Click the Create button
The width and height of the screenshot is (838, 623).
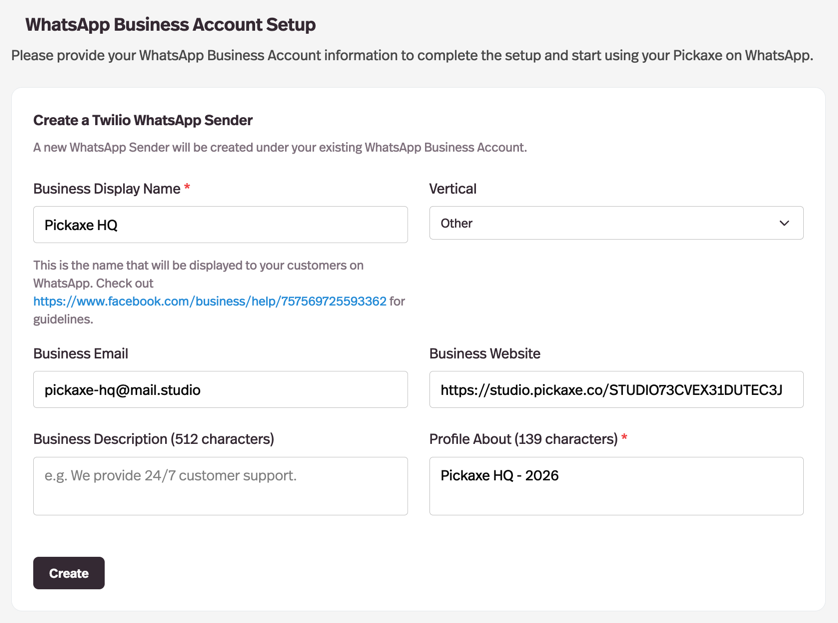coord(68,572)
